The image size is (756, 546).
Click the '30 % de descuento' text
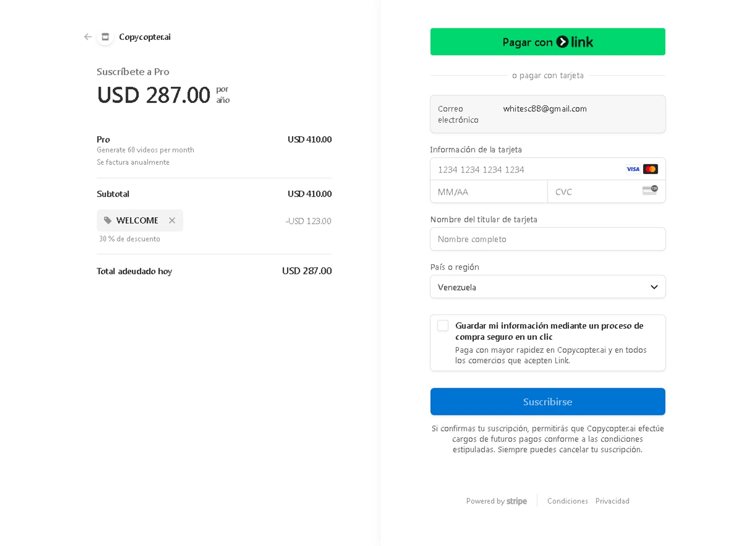[130, 239]
